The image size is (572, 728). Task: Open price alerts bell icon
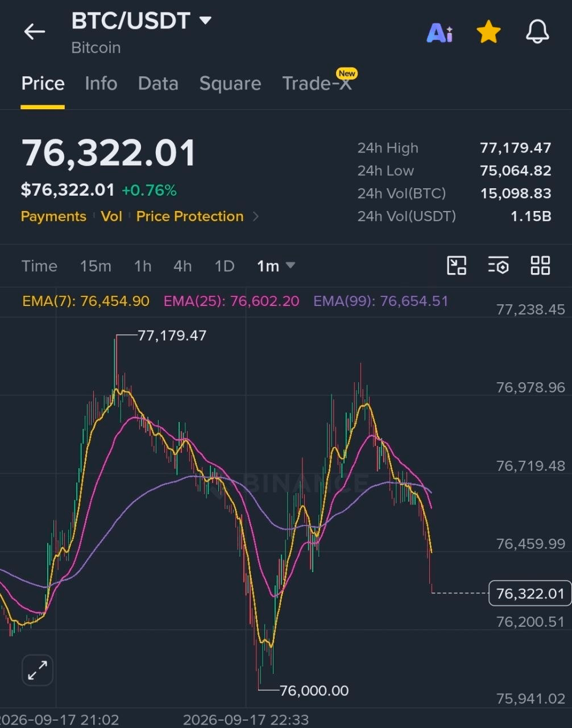point(537,32)
